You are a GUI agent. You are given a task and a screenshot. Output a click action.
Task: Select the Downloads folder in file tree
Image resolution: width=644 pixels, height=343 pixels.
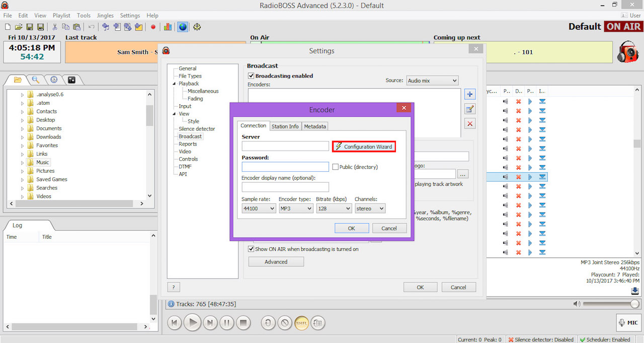click(48, 137)
